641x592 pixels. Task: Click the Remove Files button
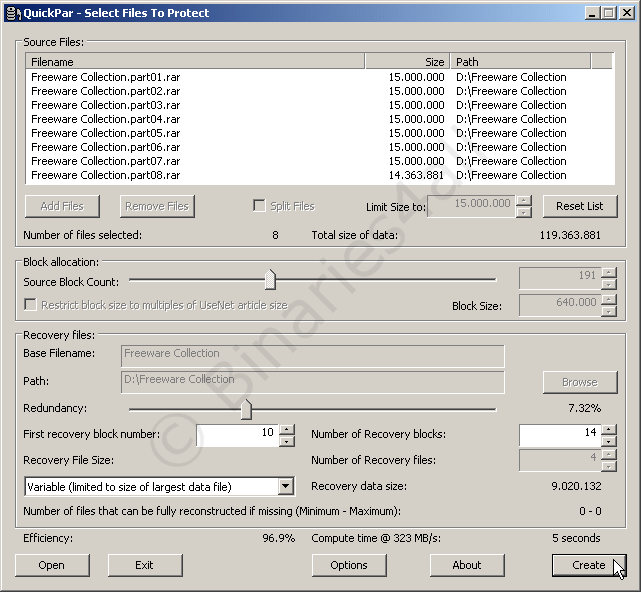157,206
